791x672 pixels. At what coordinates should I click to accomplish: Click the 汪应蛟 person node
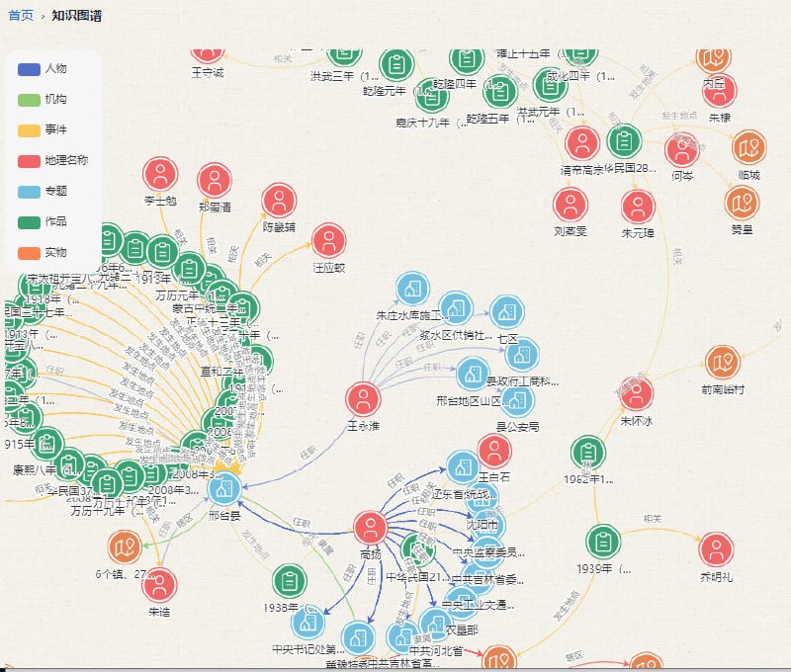[x=328, y=240]
